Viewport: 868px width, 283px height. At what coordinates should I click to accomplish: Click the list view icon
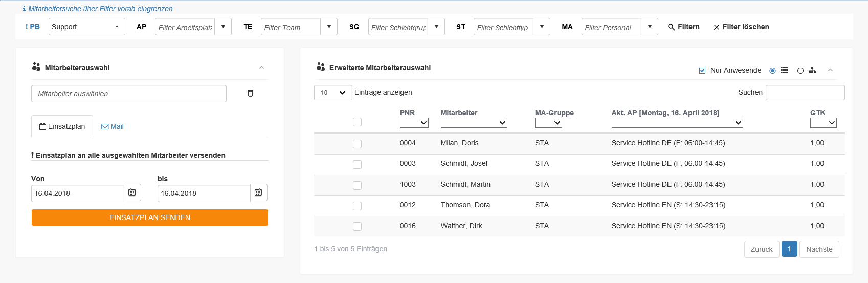(x=784, y=70)
